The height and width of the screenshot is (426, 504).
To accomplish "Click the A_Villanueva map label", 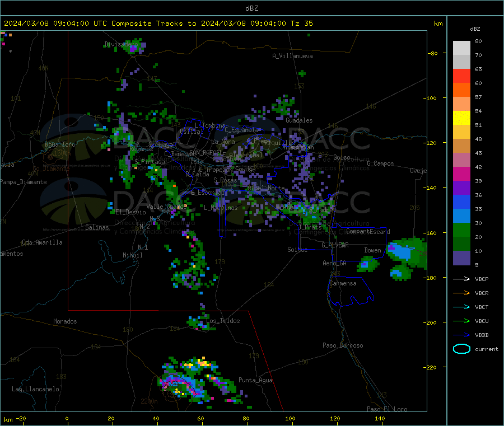I will (292, 56).
